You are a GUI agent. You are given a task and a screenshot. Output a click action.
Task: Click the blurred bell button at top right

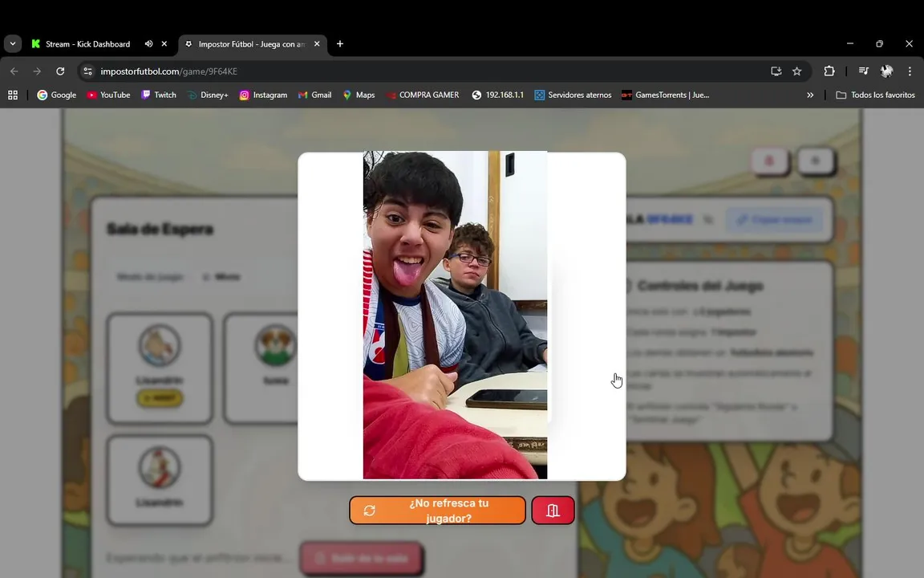pos(770,161)
